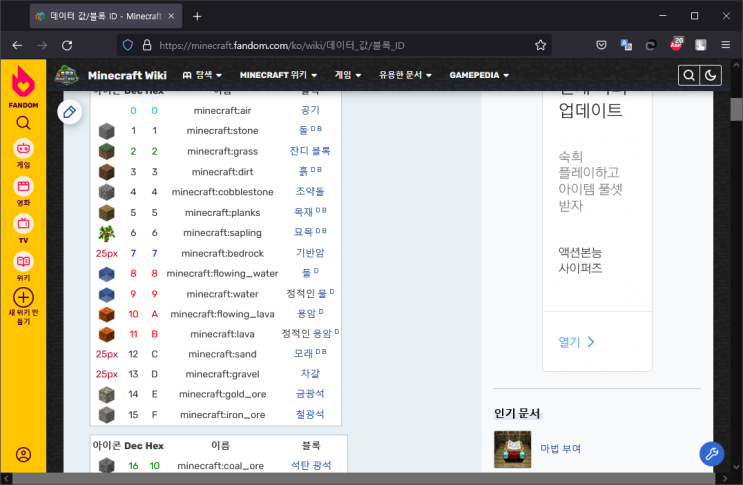Click the minecraft:cobblestone name text
This screenshot has height=485, width=743.
point(222,192)
